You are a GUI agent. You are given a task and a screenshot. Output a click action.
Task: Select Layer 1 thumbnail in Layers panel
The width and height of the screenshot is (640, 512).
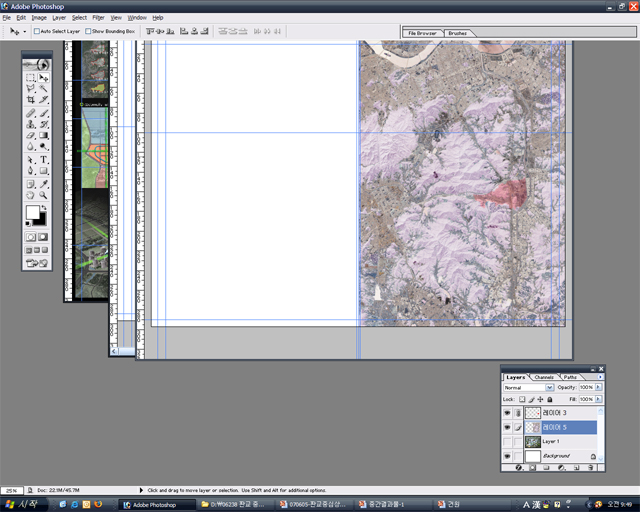point(533,441)
